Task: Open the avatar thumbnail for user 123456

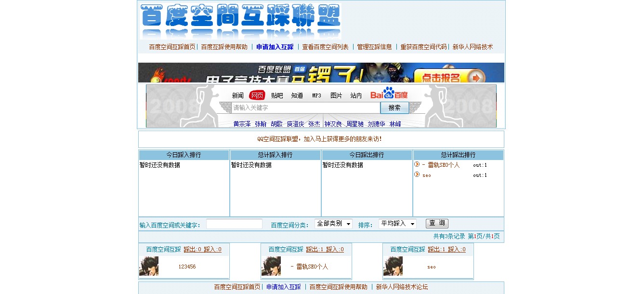Action: [149, 267]
